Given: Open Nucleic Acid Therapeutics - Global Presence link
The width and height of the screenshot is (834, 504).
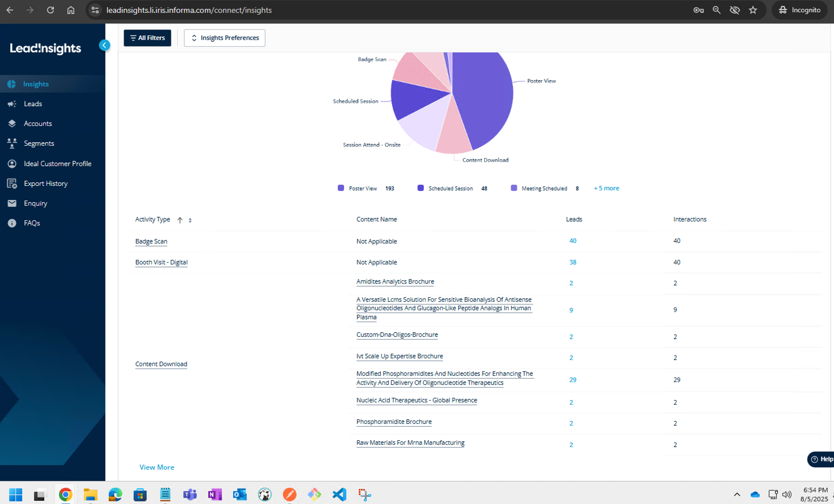Looking at the screenshot, I should coord(417,400).
